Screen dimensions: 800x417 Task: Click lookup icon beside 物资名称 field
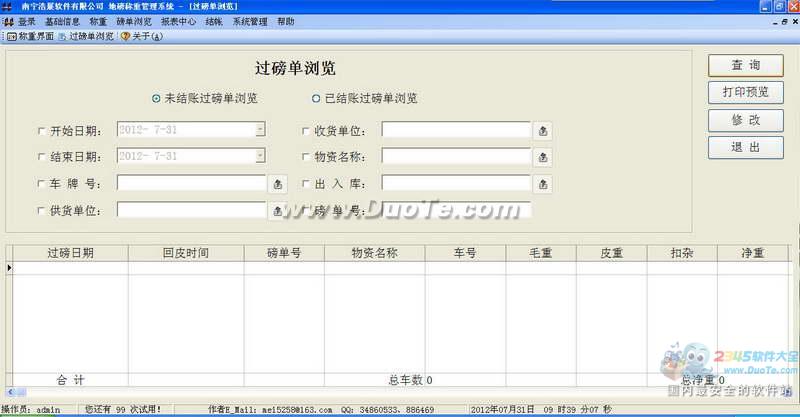[542, 157]
